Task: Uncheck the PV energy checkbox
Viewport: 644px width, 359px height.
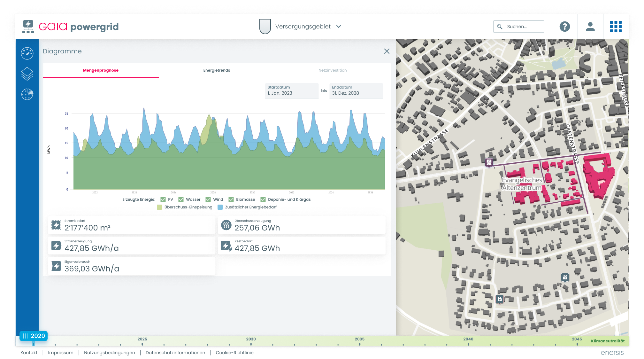Action: click(163, 199)
